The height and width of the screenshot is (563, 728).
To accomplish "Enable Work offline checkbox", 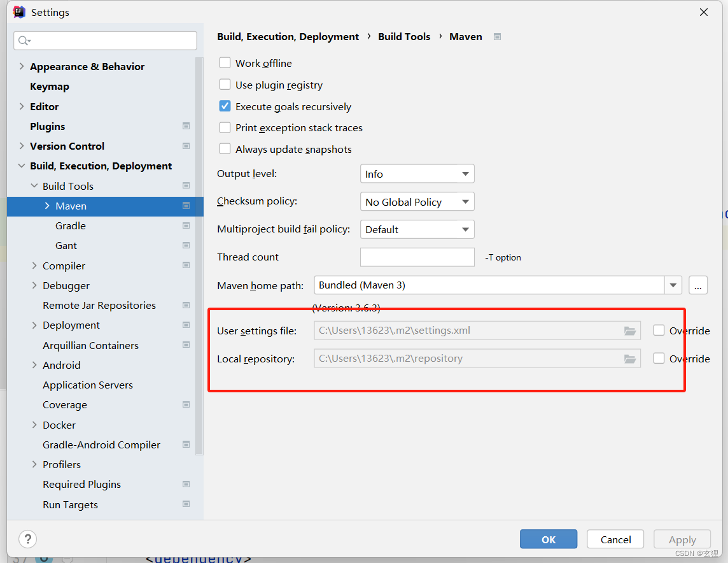I will (225, 62).
